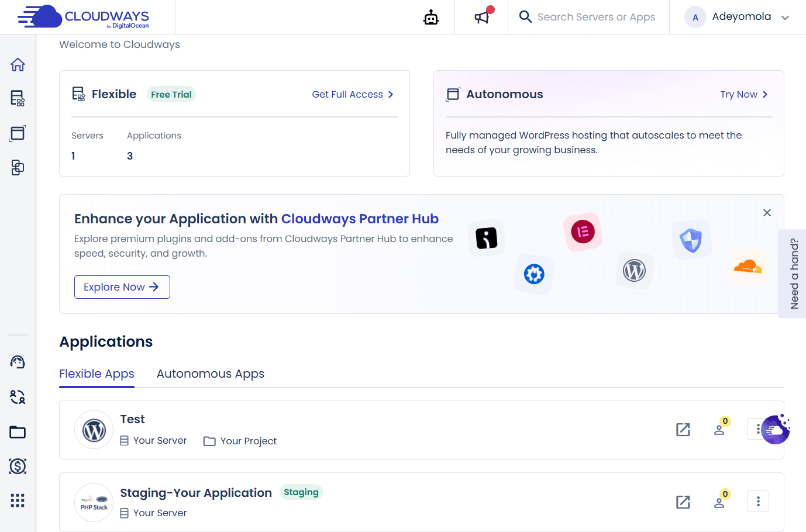Open the Support headset sidebar icon
The height and width of the screenshot is (532, 806).
(18, 362)
